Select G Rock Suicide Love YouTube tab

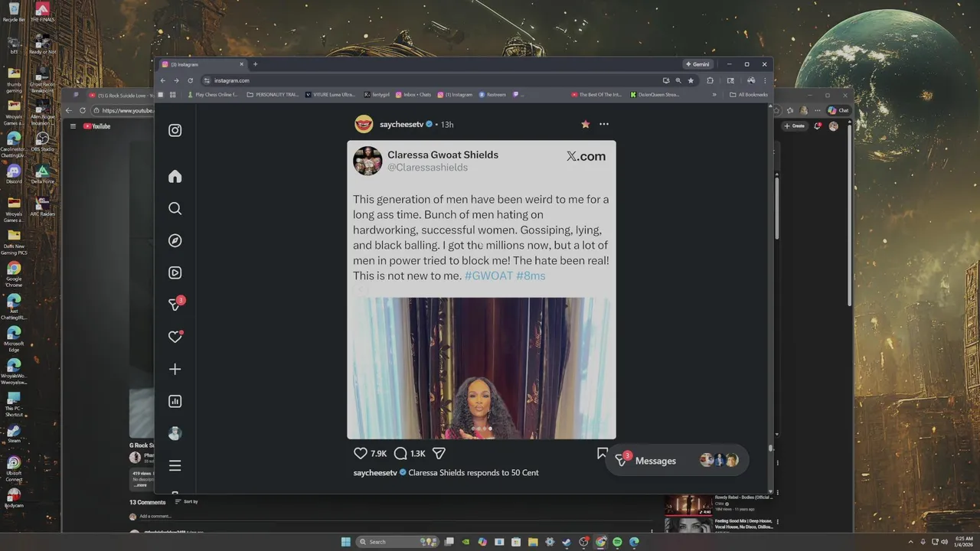(x=122, y=95)
